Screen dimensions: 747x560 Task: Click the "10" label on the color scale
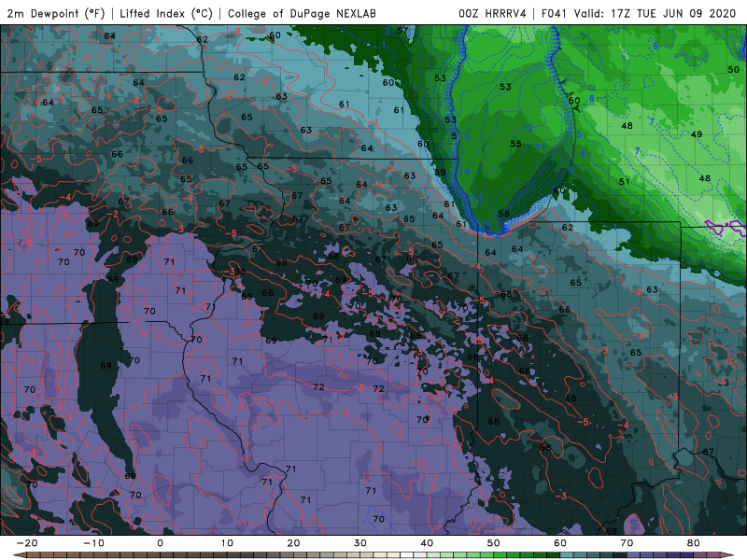click(227, 543)
